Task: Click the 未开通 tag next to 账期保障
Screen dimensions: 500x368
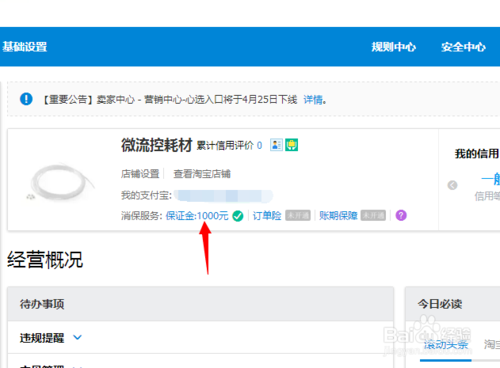Action: [x=373, y=216]
